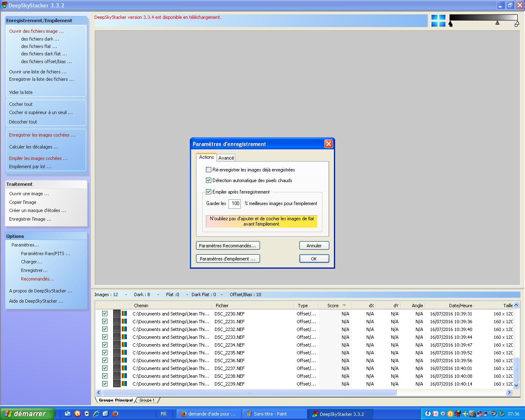This screenshot has width=525, height=420.
Task: Click the RGB color icon in the DSC_2233.NEF row
Action: (x=124, y=337)
